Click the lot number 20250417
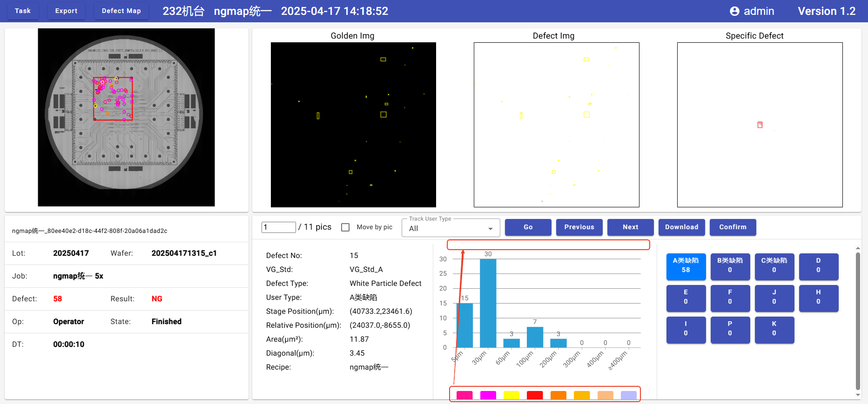 71,253
